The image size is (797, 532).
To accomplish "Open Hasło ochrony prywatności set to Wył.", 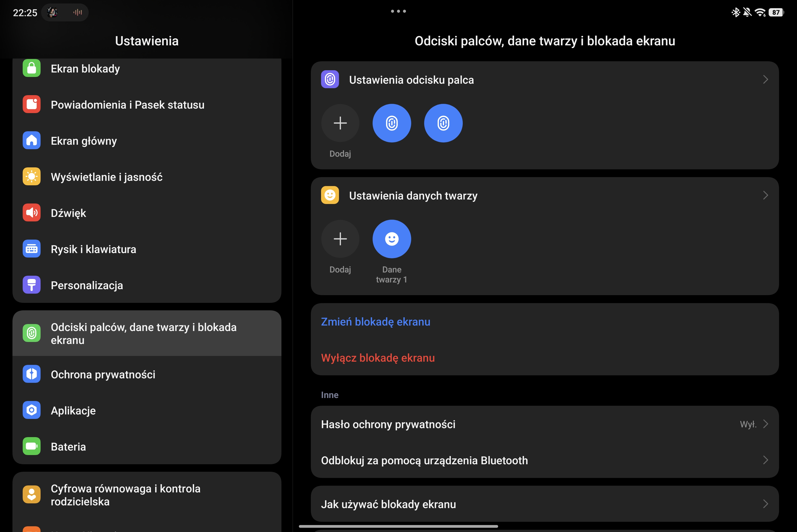I will click(544, 424).
